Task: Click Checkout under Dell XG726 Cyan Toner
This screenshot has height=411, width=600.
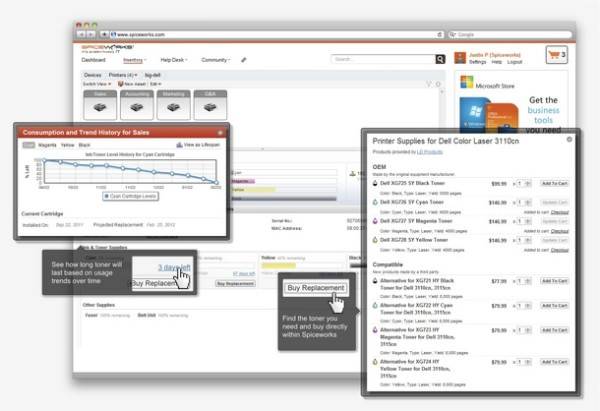Action: tap(559, 212)
